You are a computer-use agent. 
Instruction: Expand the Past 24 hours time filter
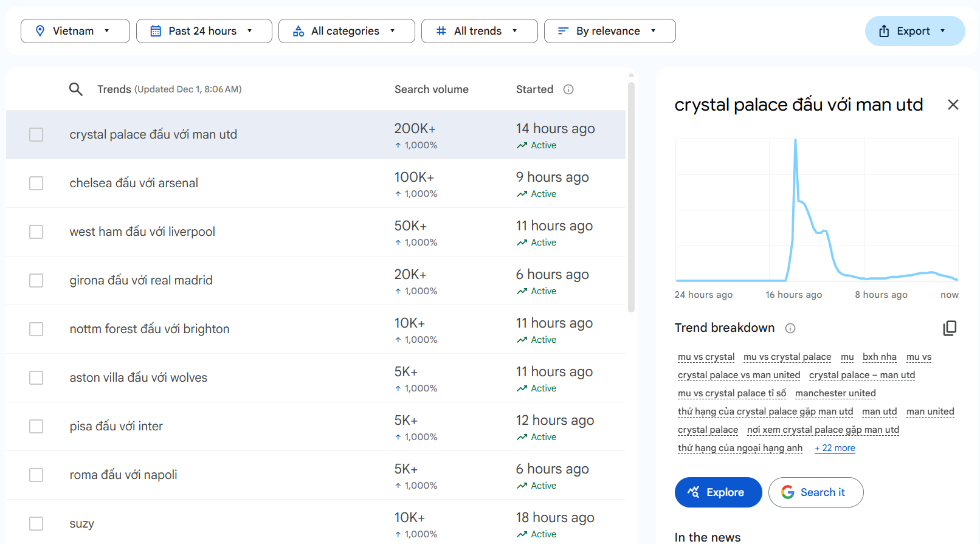pos(204,31)
